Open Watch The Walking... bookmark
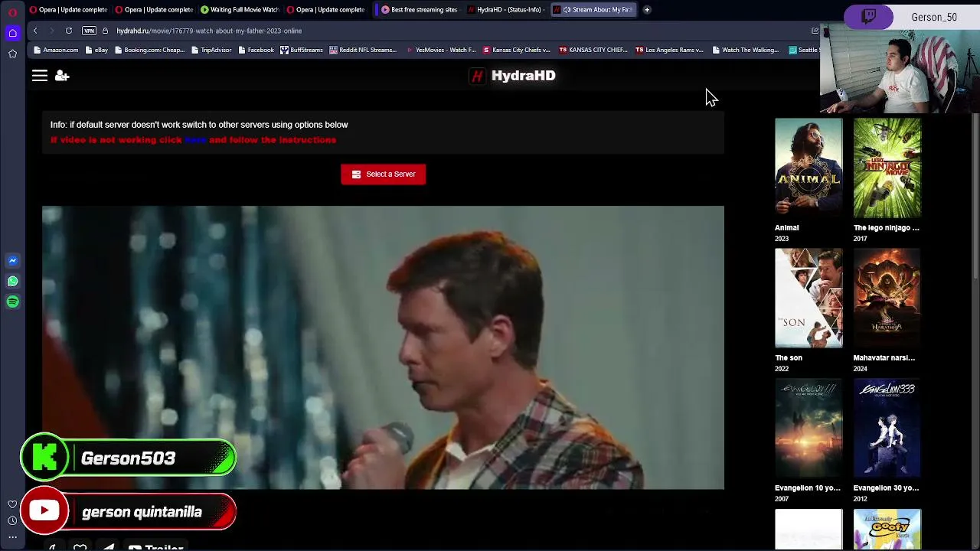The width and height of the screenshot is (980, 551). (746, 50)
